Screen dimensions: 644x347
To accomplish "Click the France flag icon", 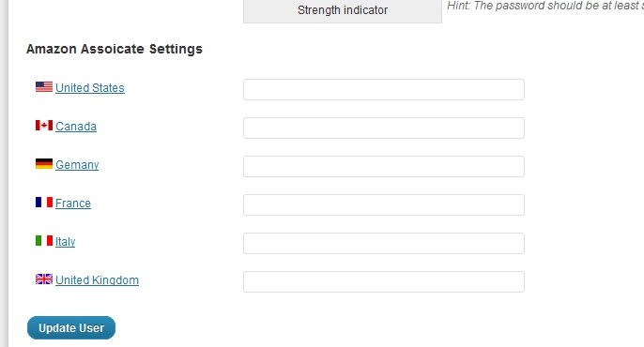I will (44, 203).
